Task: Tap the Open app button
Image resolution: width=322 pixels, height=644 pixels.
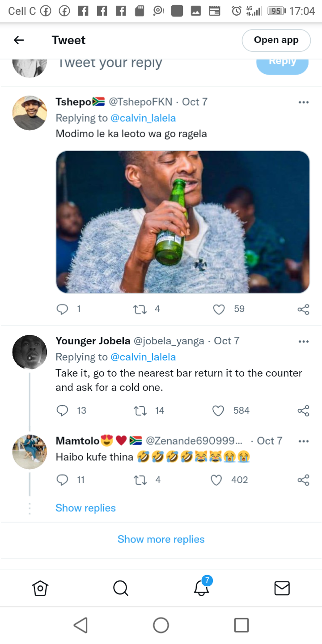Action: tap(276, 40)
